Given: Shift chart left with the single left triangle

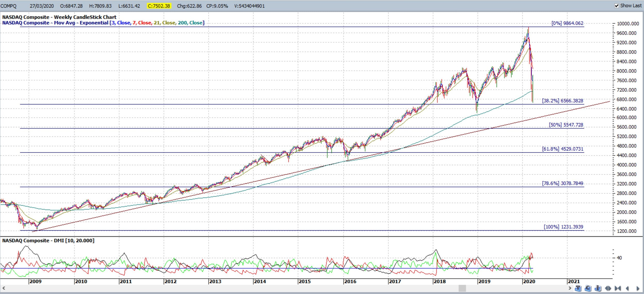Looking at the screenshot, I should click(x=627, y=288).
